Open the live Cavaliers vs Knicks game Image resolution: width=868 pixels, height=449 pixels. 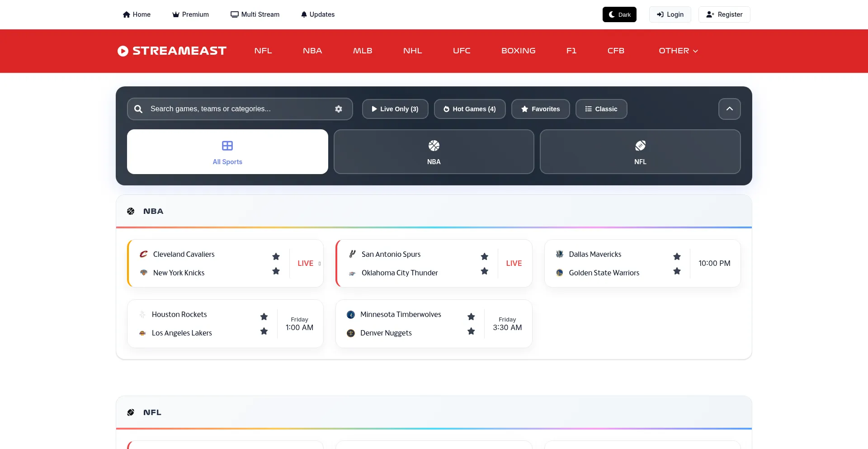pos(225,263)
